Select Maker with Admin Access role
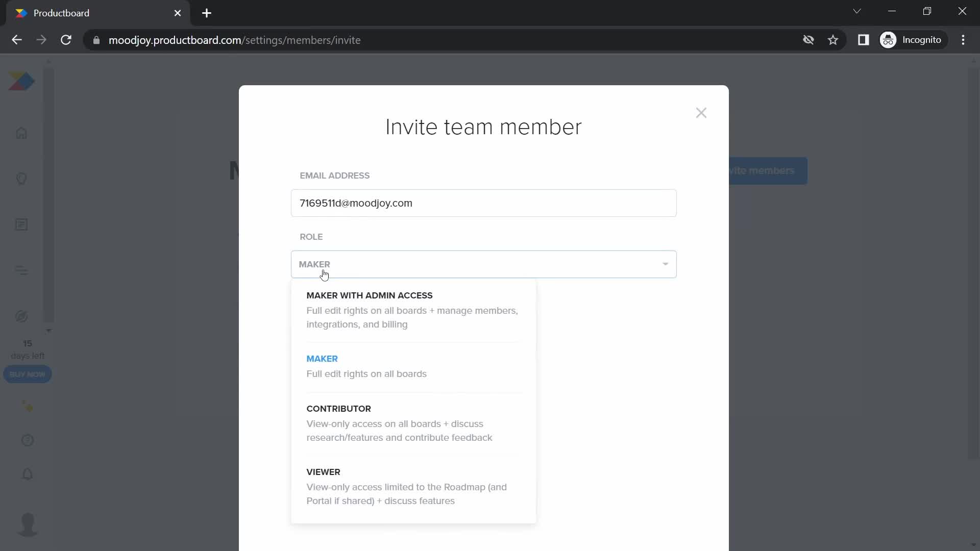Screen dimensions: 980x551 point(413,310)
